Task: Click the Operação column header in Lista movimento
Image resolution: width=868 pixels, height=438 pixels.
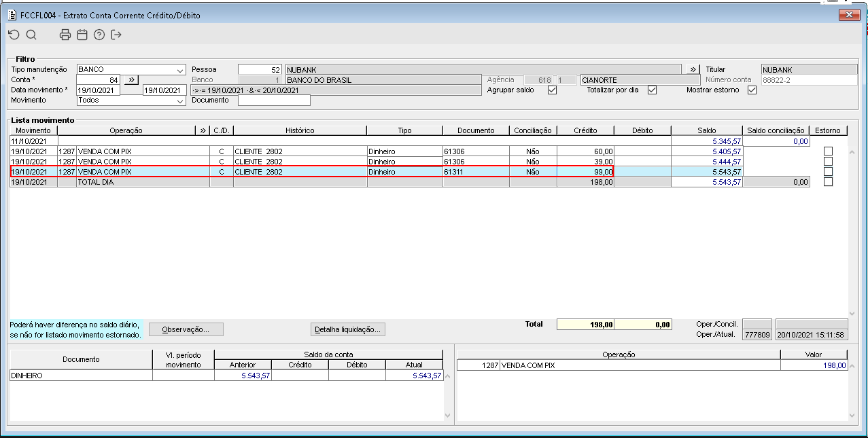Action: 126,130
